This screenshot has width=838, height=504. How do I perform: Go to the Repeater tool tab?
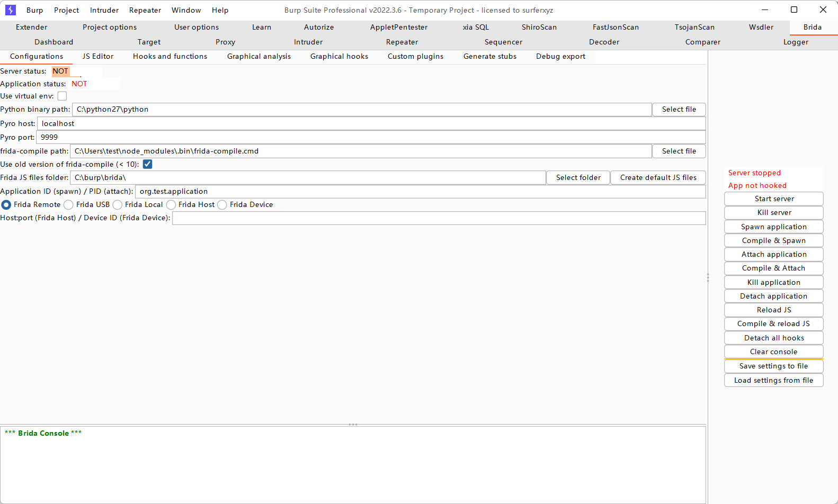[x=402, y=42]
